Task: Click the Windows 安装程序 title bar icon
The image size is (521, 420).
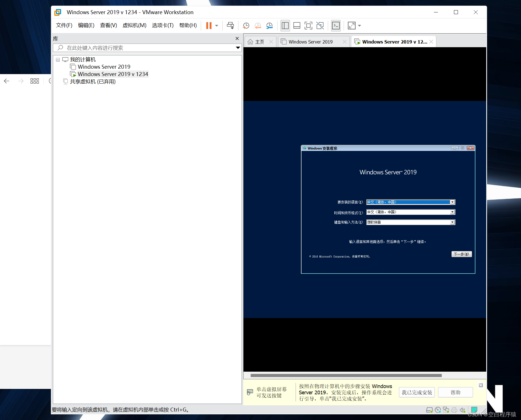Action: pyautogui.click(x=304, y=148)
